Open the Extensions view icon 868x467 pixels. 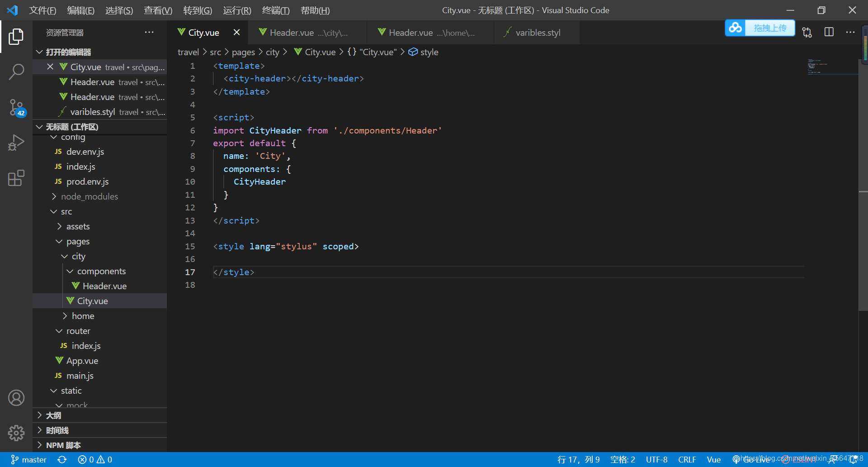tap(16, 178)
